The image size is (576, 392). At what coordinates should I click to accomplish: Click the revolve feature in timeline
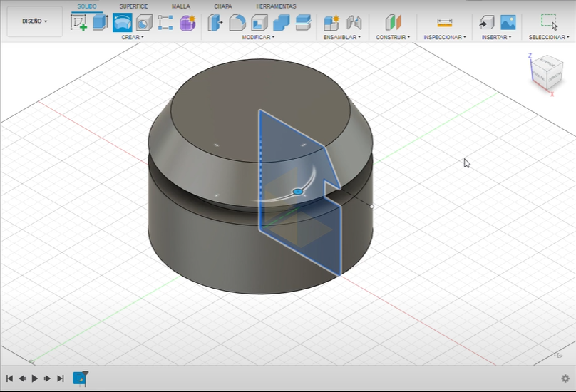click(x=80, y=378)
